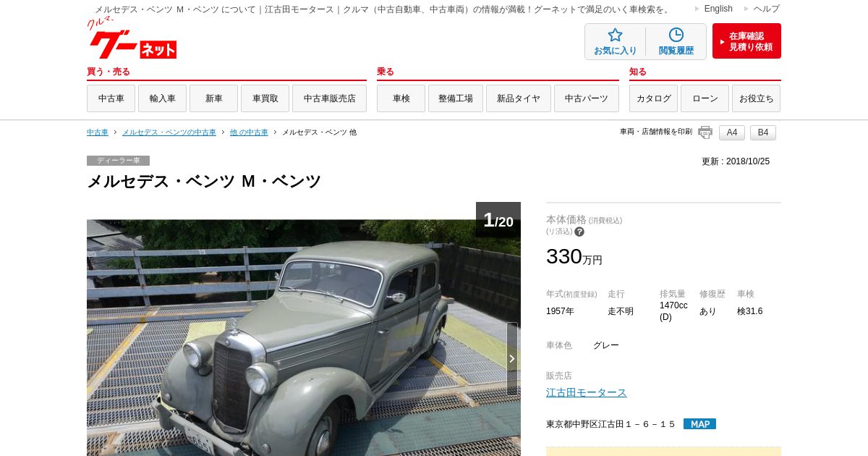Open the カタログ menu item
868x456 pixels.
pos(653,98)
